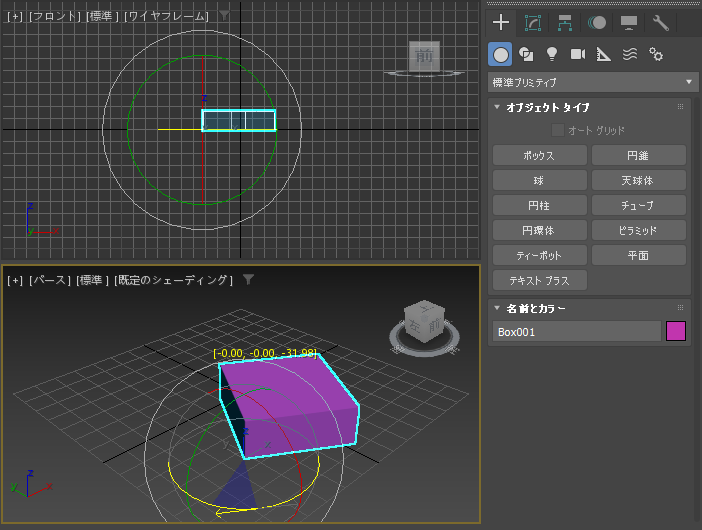702x530 pixels.
Task: Click the perspective viewport [+] menu
Action: 15,281
